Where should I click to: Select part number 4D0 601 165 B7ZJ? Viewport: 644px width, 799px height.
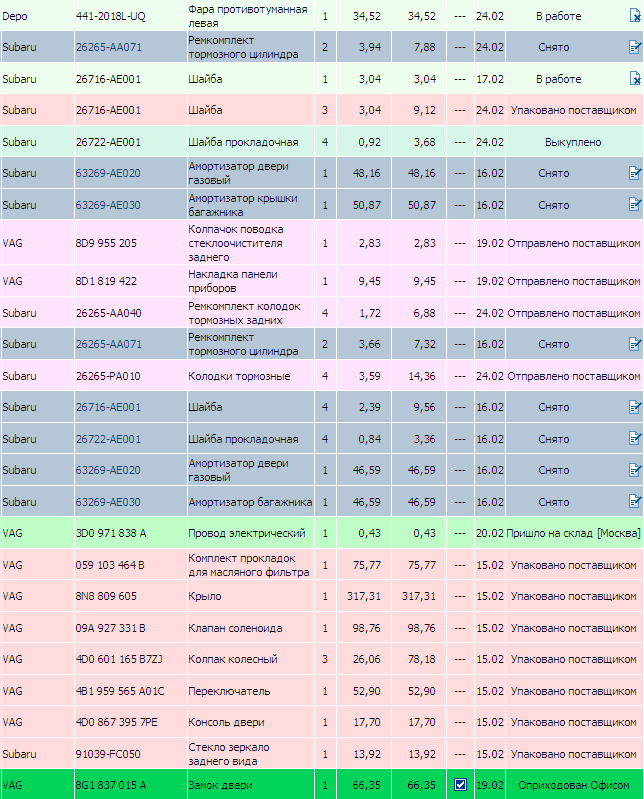[119, 659]
